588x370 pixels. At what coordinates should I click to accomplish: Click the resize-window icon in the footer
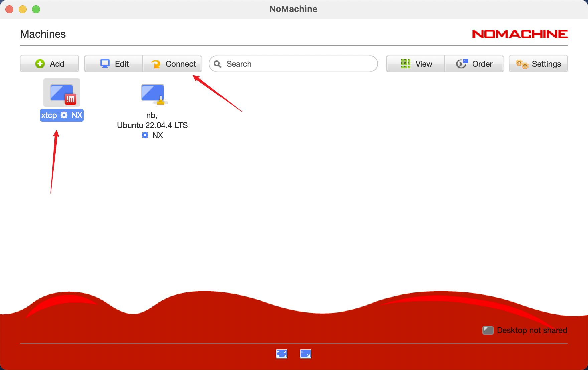306,354
